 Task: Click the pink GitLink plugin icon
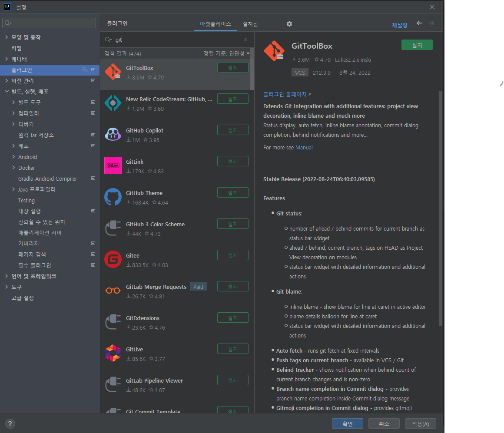tap(113, 165)
